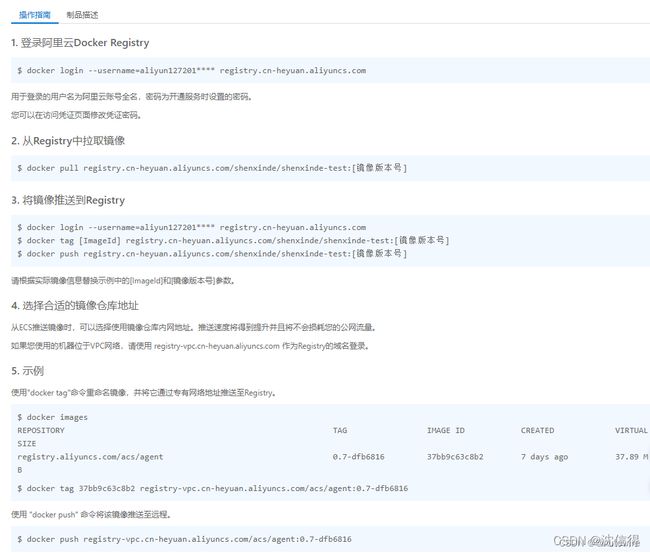Click the note about replacing ImageId and 镜像版本号

click(x=123, y=281)
